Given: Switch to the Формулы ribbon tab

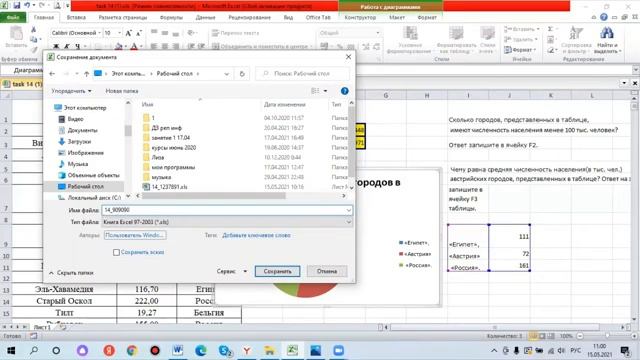Looking at the screenshot, I should pyautogui.click(x=171, y=18).
